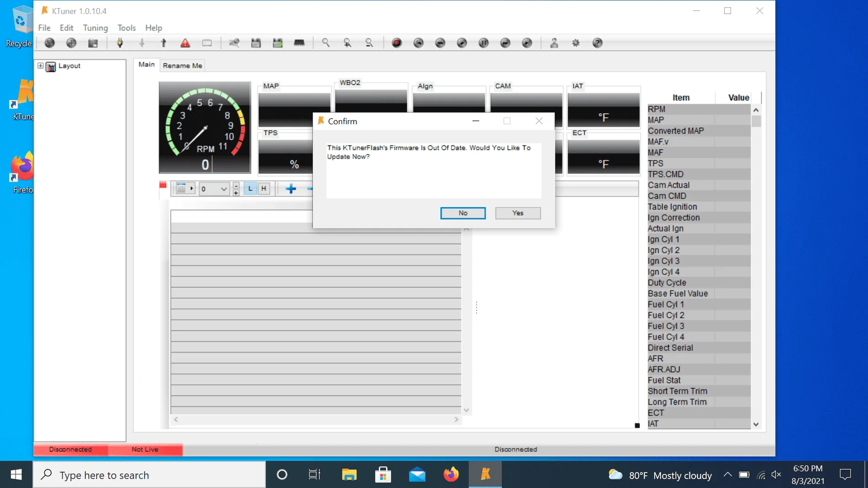Click the blue plus icon above the table
This screenshot has width=868, height=488.
coord(291,189)
